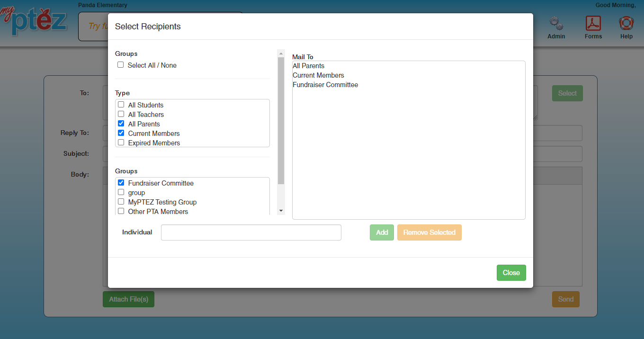Click the scroll down arrow in groups panel
The height and width of the screenshot is (339, 644).
(x=281, y=211)
